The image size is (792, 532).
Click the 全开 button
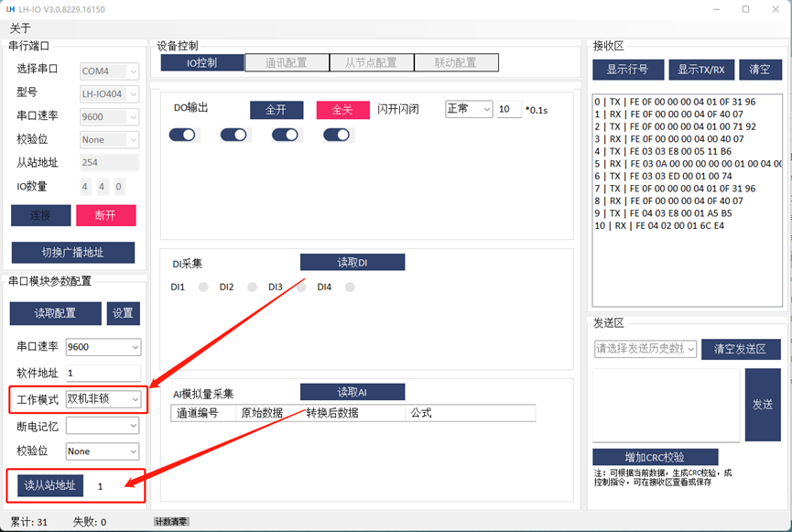[x=276, y=110]
